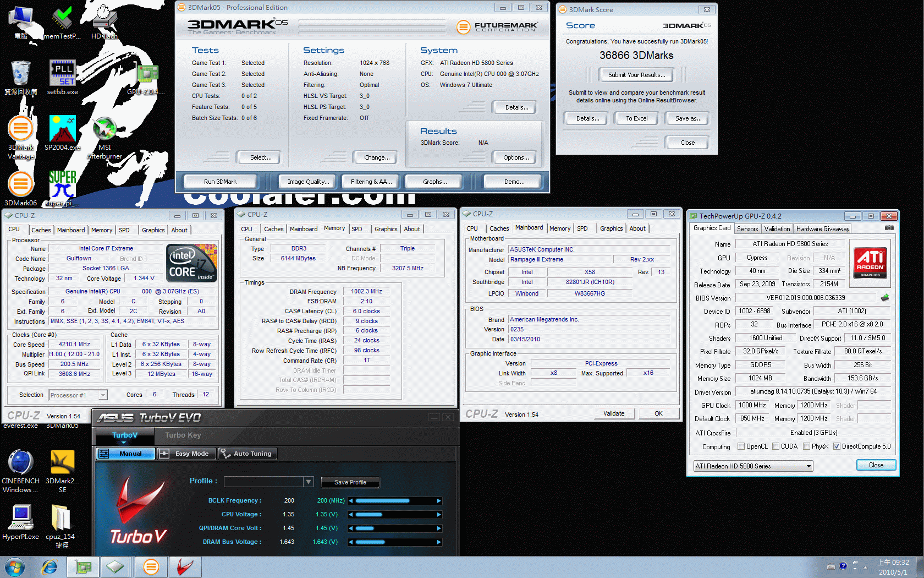Open the 3DMark06 desktop icon
Viewport: 924px width, 578px height.
21,188
